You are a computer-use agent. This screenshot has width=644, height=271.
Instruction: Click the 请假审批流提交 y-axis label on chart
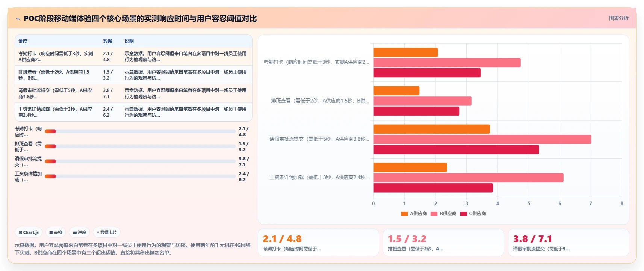(x=319, y=139)
